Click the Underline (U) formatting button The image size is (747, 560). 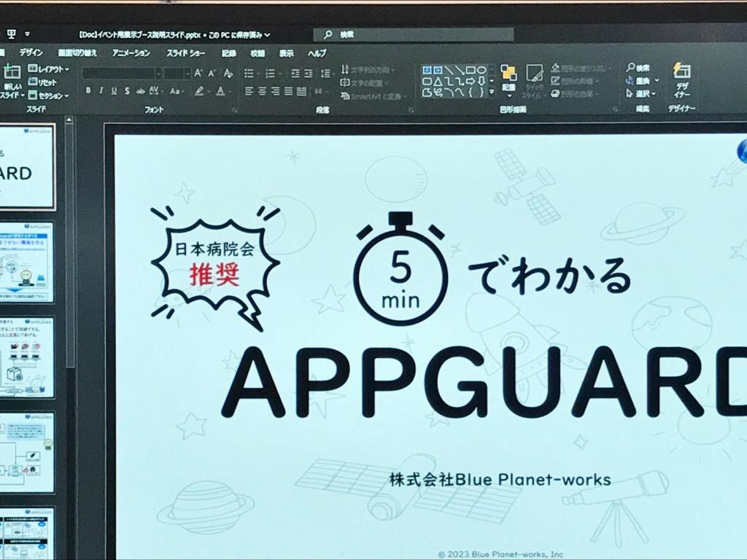(x=113, y=90)
